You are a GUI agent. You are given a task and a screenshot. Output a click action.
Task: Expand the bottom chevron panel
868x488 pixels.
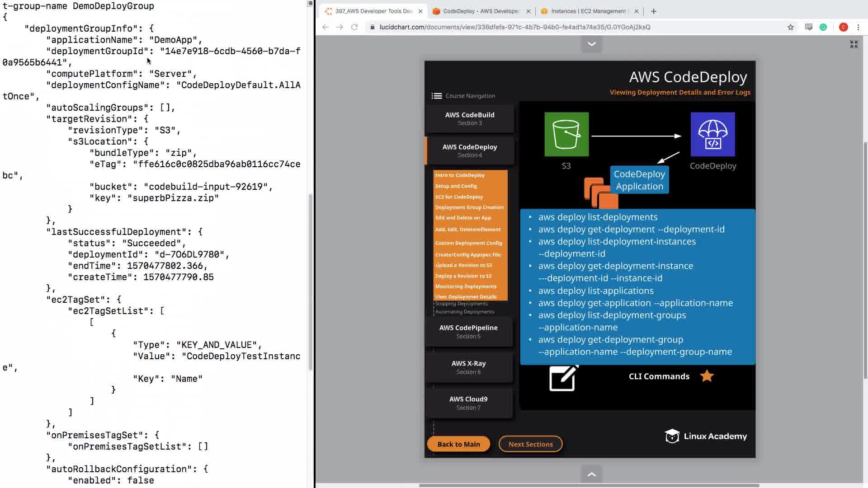(x=591, y=474)
